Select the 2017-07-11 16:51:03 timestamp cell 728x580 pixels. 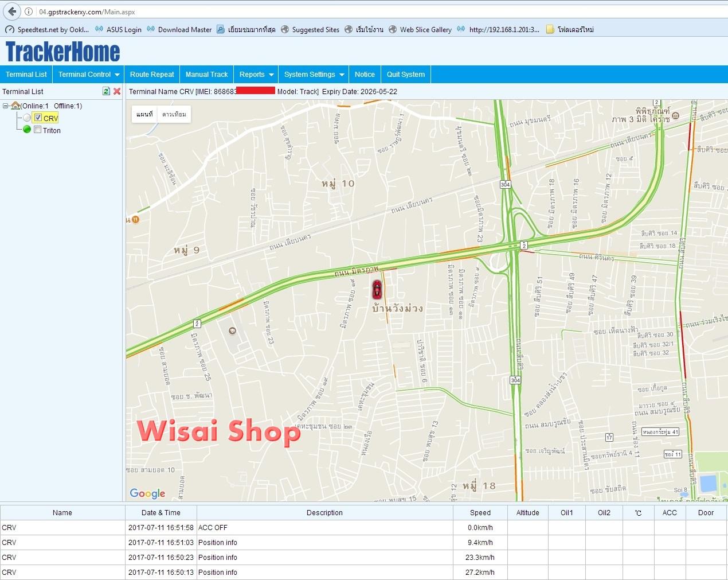click(161, 543)
